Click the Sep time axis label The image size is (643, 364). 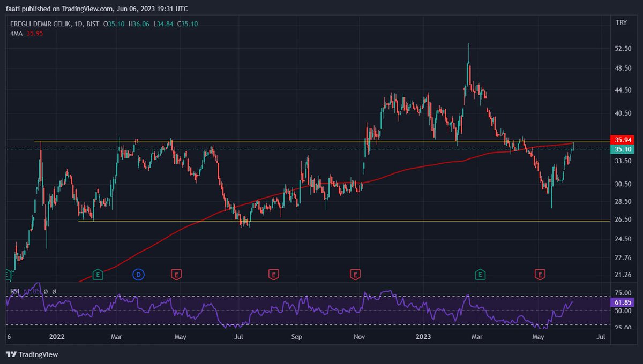click(297, 337)
